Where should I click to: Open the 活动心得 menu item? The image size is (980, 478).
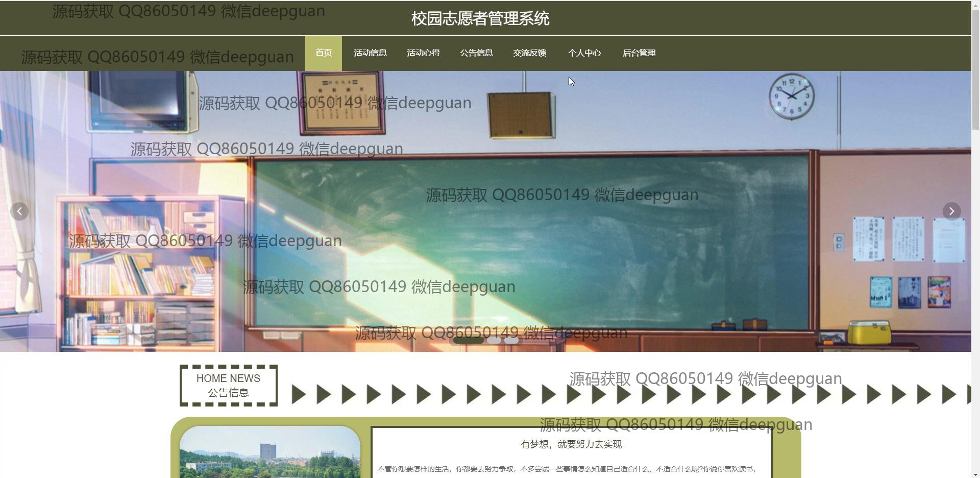[423, 53]
